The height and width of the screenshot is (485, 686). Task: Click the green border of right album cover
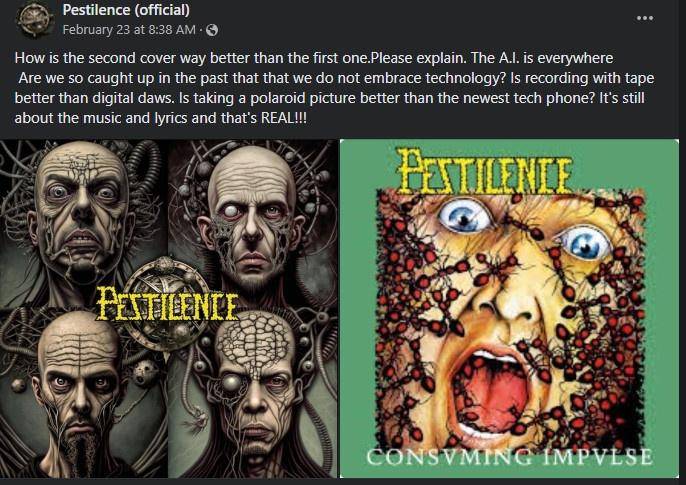(x=358, y=306)
